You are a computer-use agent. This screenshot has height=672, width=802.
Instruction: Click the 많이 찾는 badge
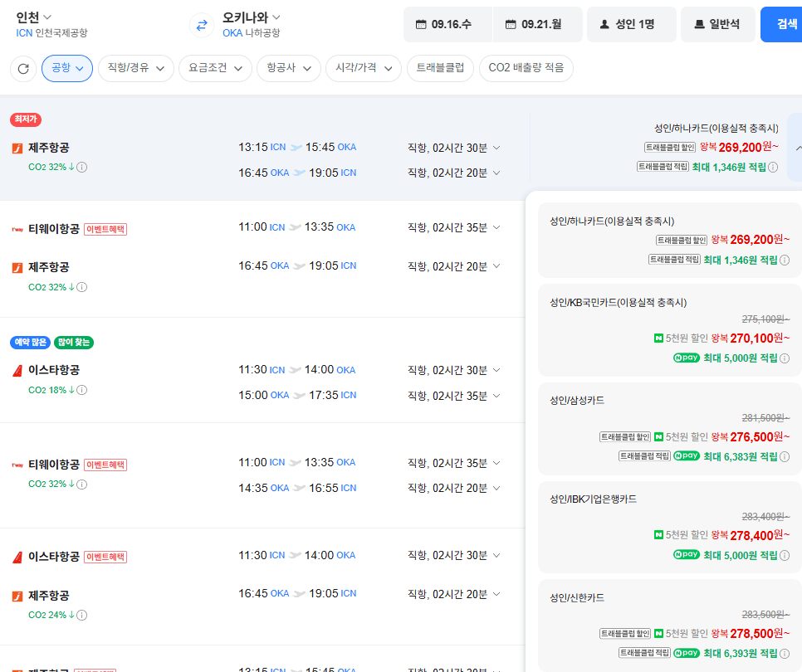point(74,343)
